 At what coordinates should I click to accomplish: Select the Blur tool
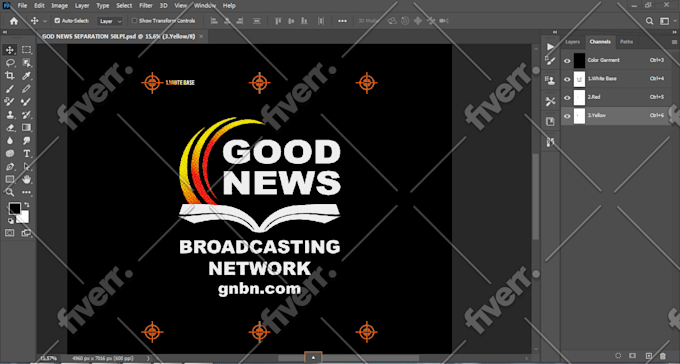[x=10, y=141]
